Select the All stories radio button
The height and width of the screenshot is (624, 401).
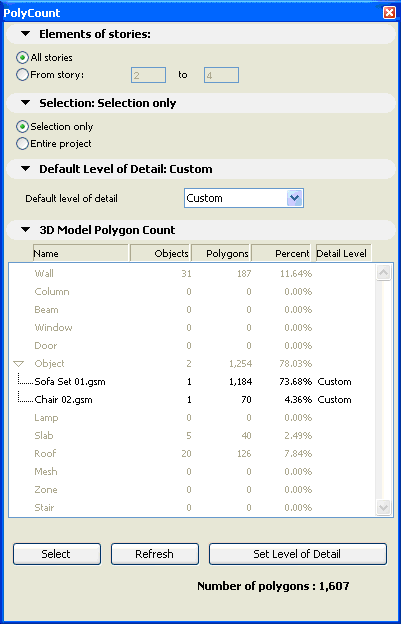22,58
